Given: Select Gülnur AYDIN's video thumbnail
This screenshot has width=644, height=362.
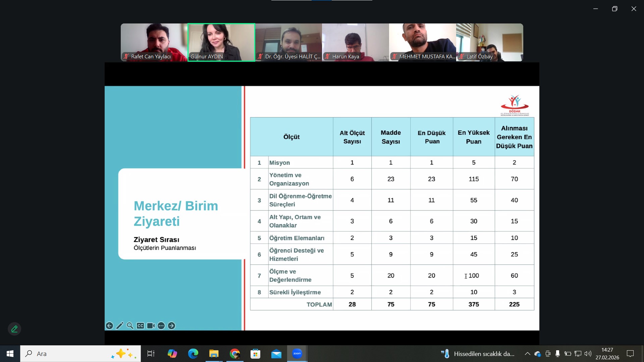Looking at the screenshot, I should click(221, 42).
